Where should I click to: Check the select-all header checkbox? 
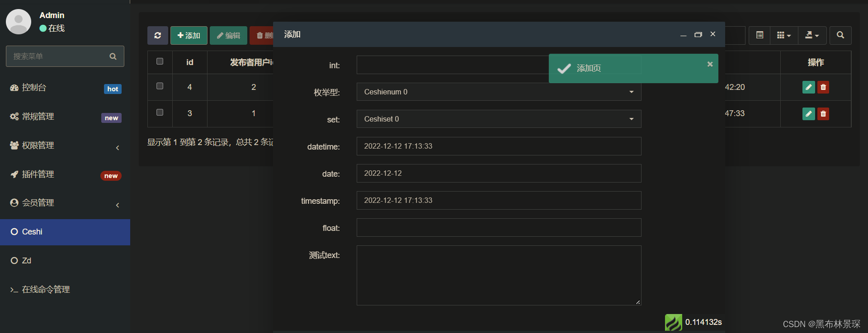pyautogui.click(x=160, y=61)
